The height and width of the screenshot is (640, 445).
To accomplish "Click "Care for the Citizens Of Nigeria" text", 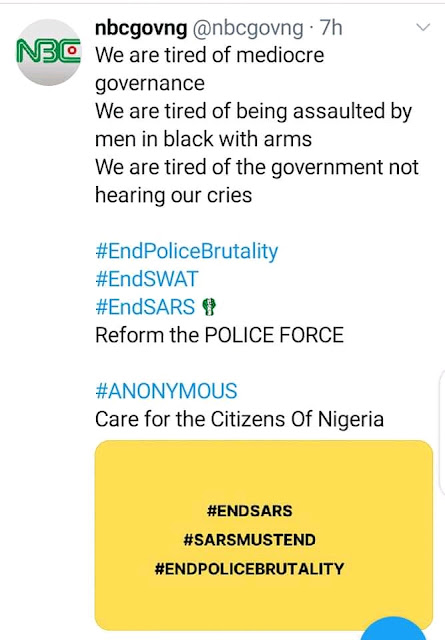I will pos(240,419).
